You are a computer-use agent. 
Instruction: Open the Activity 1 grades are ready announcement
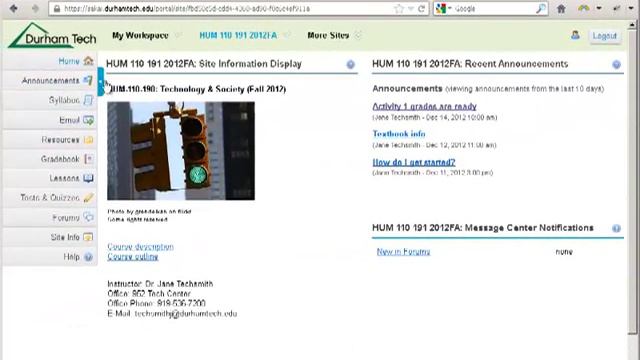[424, 106]
